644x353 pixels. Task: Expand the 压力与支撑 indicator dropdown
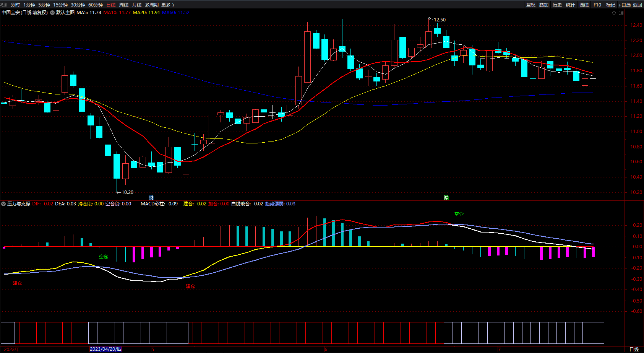(3, 204)
